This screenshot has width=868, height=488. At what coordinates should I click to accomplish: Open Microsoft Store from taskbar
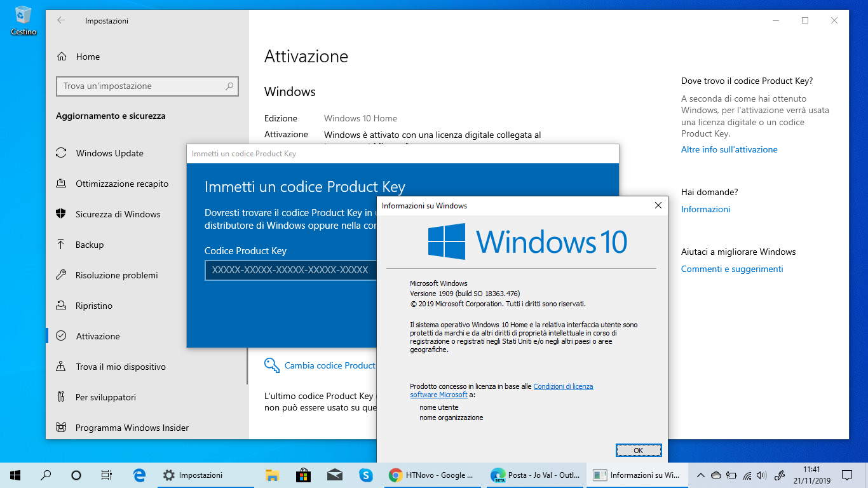(303, 475)
